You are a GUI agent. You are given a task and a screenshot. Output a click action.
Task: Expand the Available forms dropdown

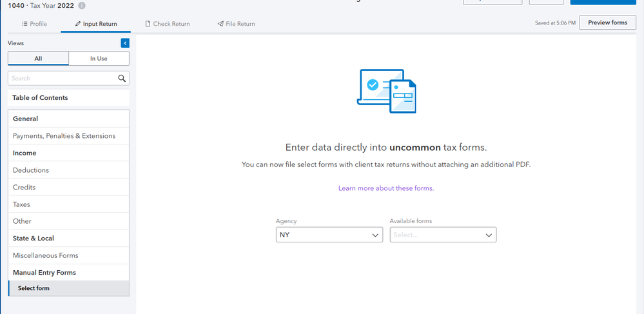point(443,235)
